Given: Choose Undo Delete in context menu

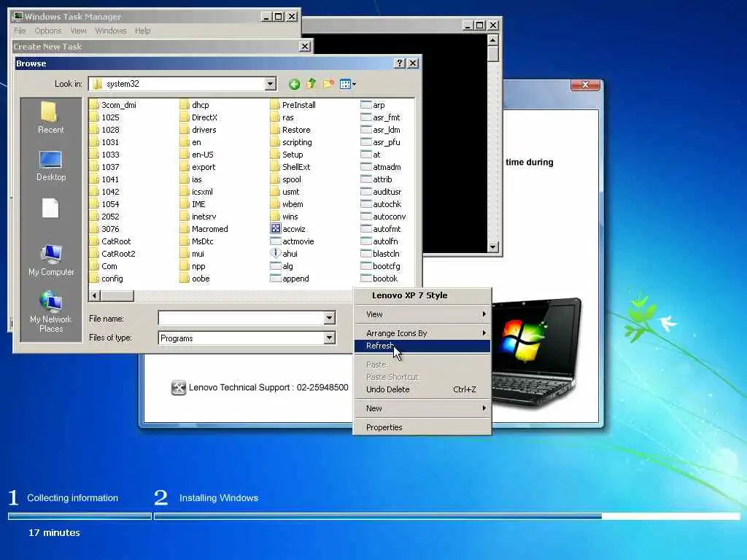Looking at the screenshot, I should click(x=422, y=389).
